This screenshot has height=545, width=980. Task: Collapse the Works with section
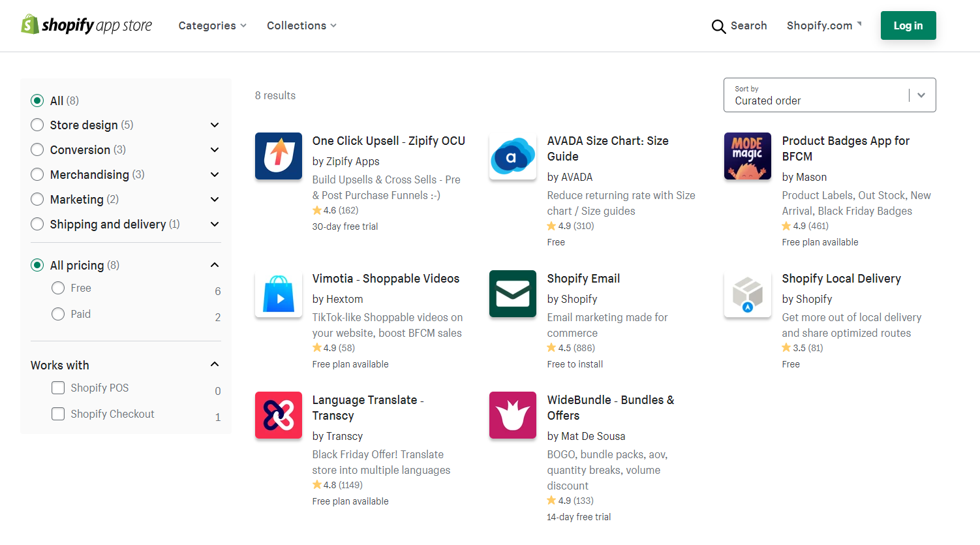pos(215,364)
